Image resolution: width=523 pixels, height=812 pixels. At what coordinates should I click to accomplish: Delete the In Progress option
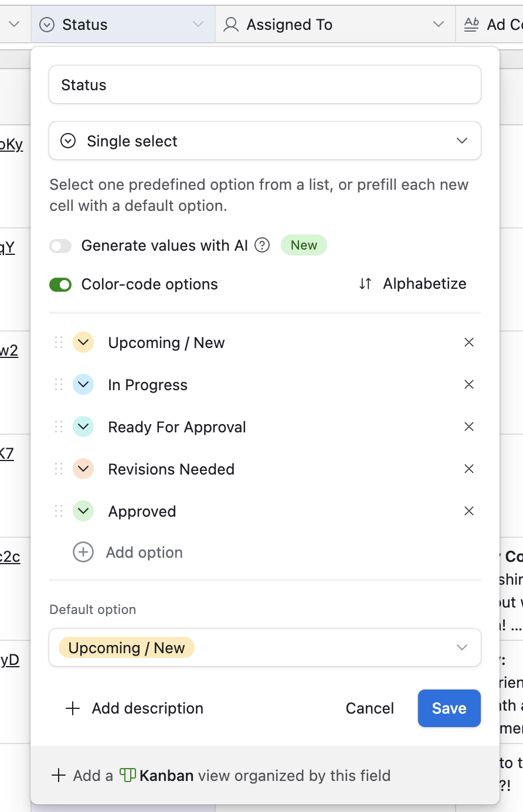click(469, 384)
